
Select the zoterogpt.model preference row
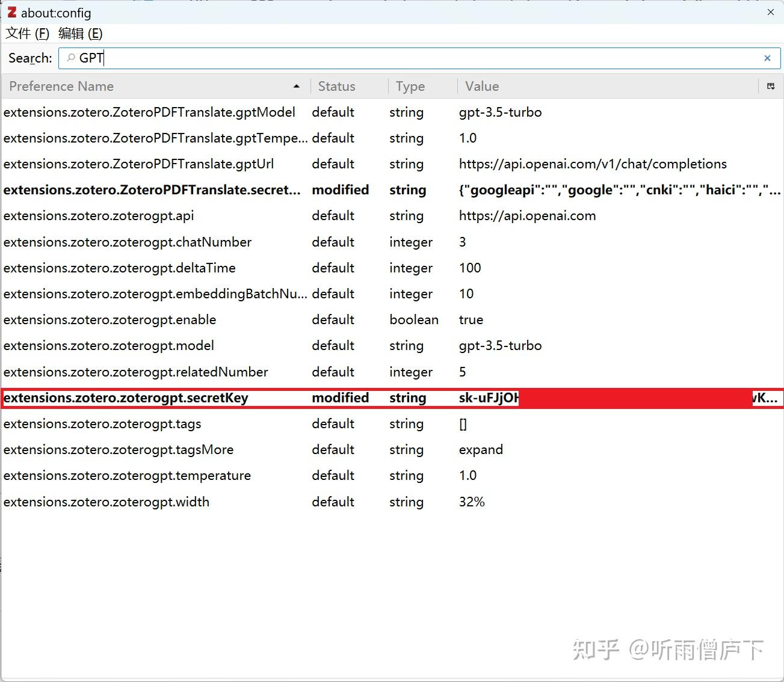tap(181, 345)
